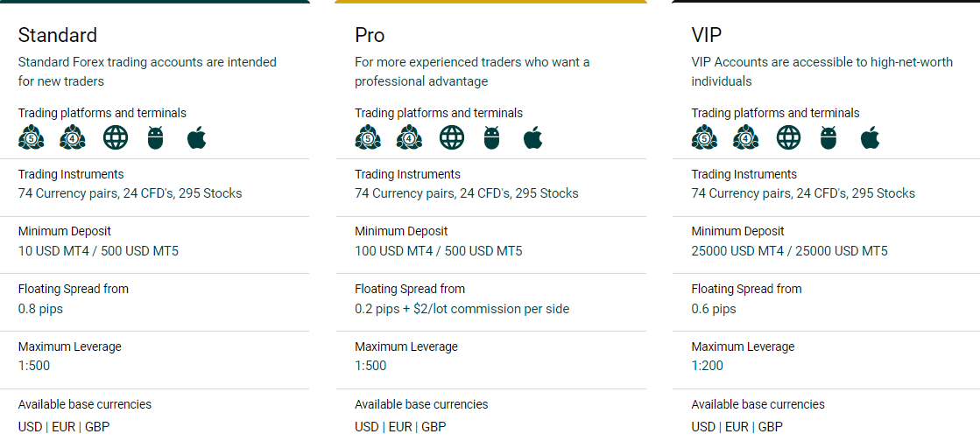Click the Standard account heading
The height and width of the screenshot is (441, 980).
click(x=58, y=35)
